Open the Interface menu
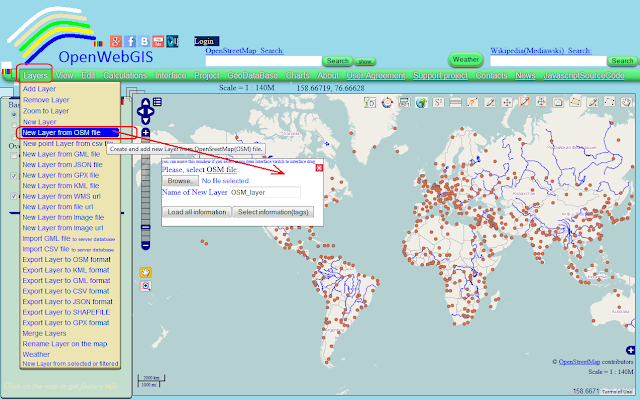 [x=171, y=76]
